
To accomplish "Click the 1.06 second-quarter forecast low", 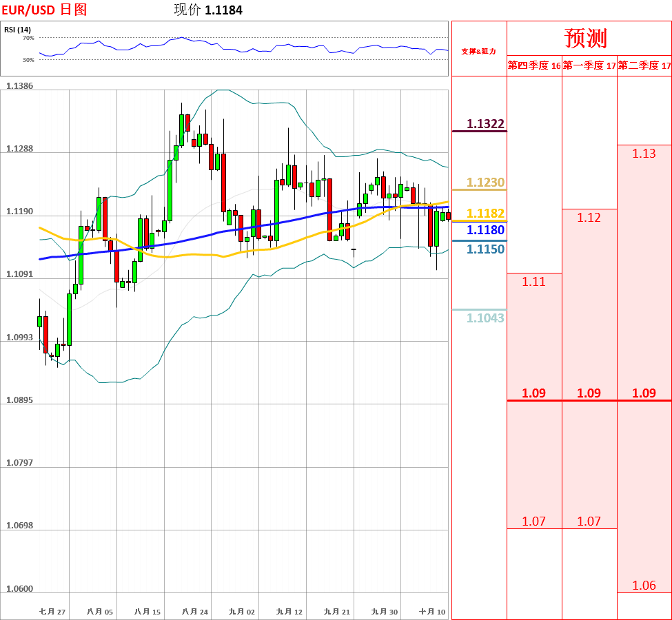I will 644,586.
